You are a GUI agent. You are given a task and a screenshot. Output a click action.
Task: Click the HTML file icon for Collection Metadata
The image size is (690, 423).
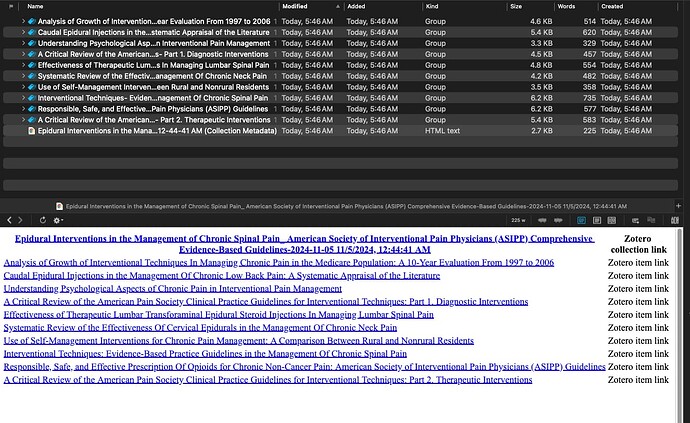coord(31,130)
